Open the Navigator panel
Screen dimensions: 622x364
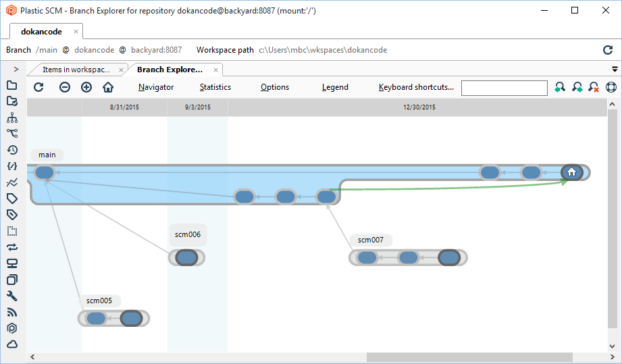click(156, 87)
